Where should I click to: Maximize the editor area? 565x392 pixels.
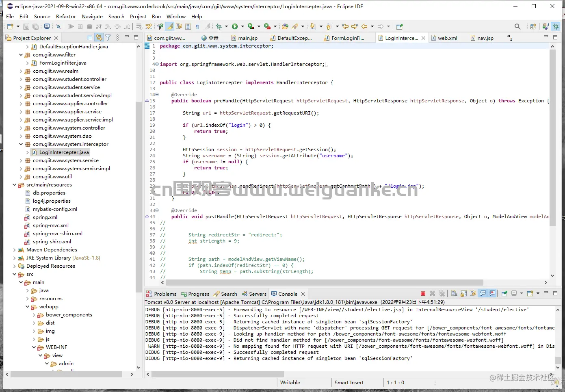tap(555, 37)
